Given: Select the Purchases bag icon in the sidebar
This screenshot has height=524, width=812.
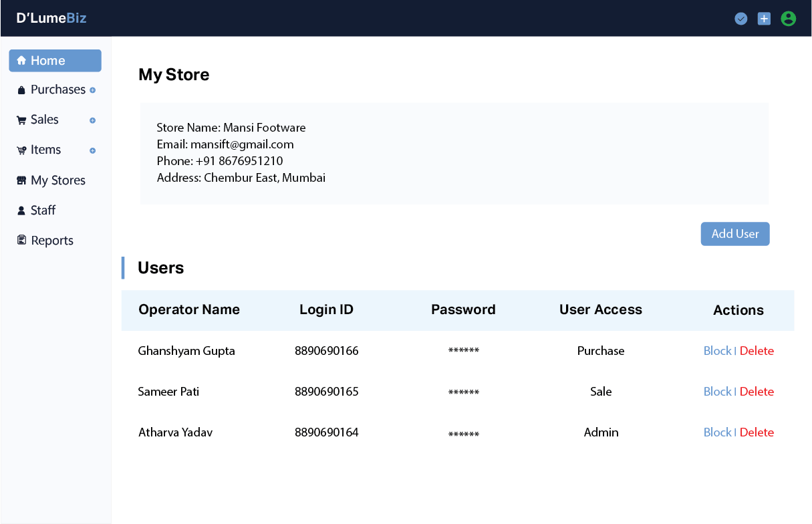Looking at the screenshot, I should pos(20,89).
